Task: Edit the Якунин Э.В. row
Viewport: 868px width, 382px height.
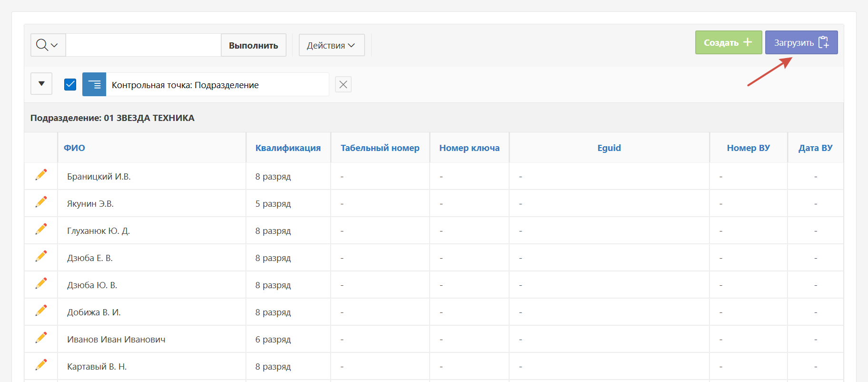Action: tap(41, 202)
